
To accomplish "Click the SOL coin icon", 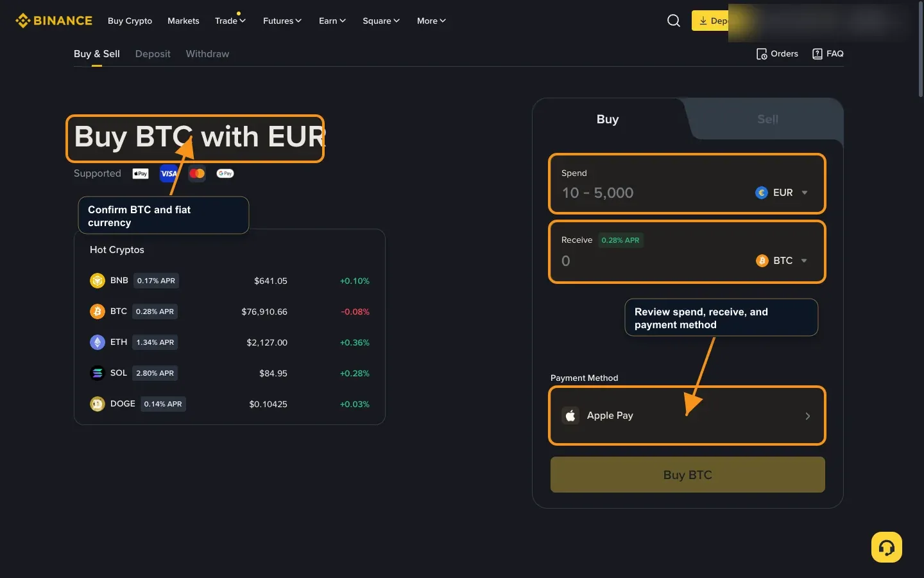I will tap(98, 373).
